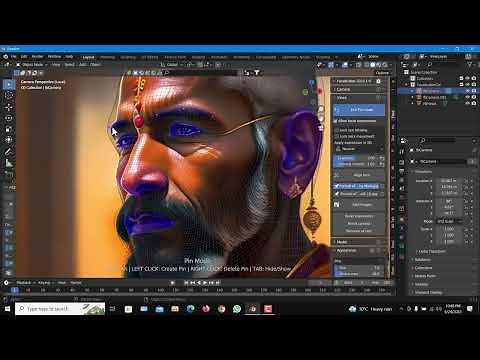Screen dimensions: 480x360
Task: Click Play Reverse in timeline
Action: click(x=199, y=283)
